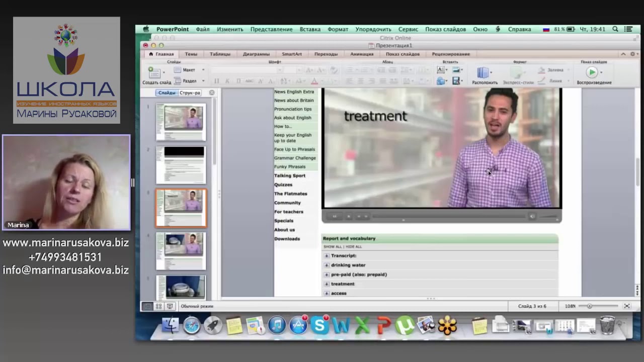Viewport: 644px width, 362px height.
Task: Open Finder from the Dock
Action: 170,325
